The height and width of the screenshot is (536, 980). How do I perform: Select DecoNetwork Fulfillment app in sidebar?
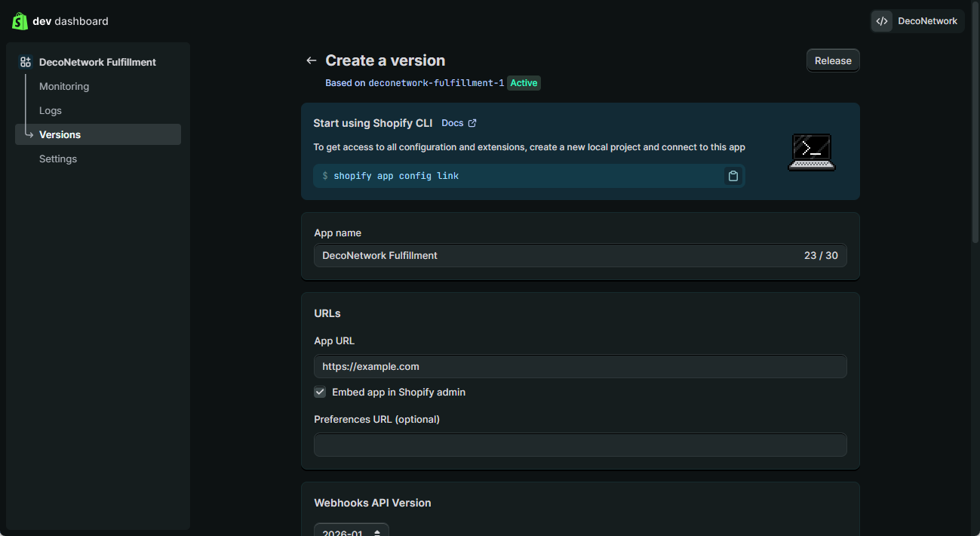97,62
